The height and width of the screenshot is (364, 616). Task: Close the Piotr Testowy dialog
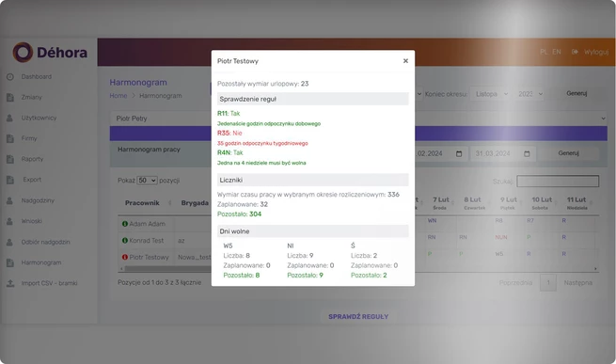(x=405, y=61)
